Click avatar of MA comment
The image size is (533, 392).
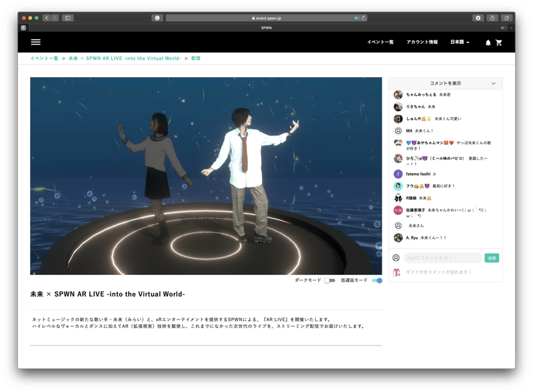tap(398, 131)
